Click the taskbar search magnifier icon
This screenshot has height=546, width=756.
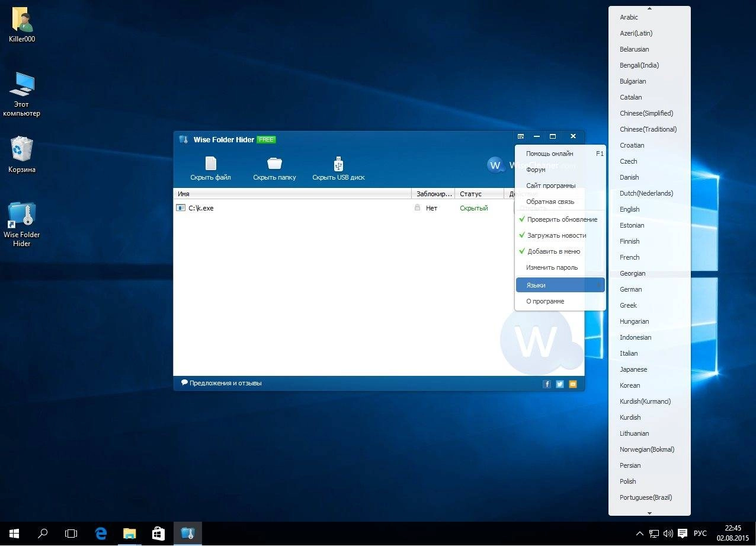click(43, 534)
